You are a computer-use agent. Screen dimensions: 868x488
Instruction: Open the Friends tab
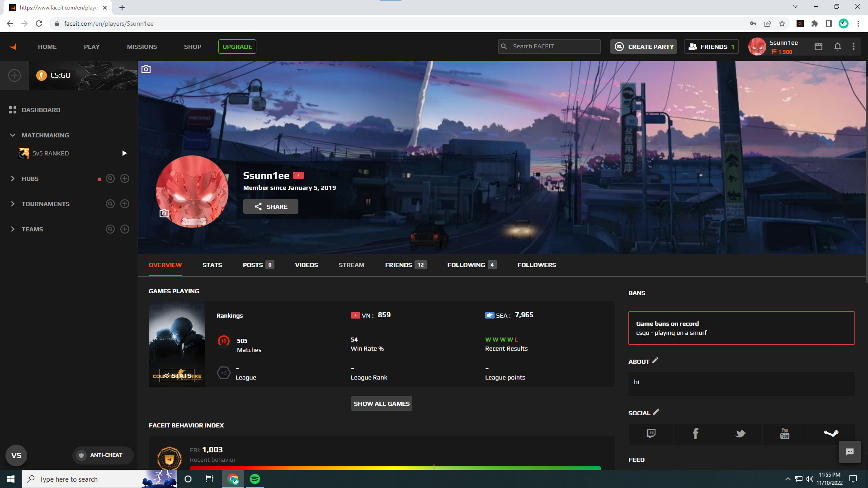(x=399, y=265)
